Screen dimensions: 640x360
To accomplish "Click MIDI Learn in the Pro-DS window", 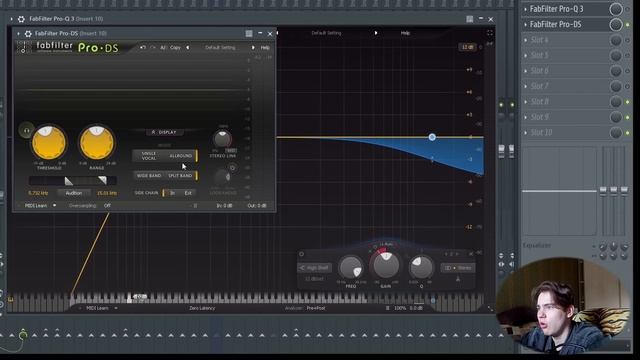I will pos(36,206).
